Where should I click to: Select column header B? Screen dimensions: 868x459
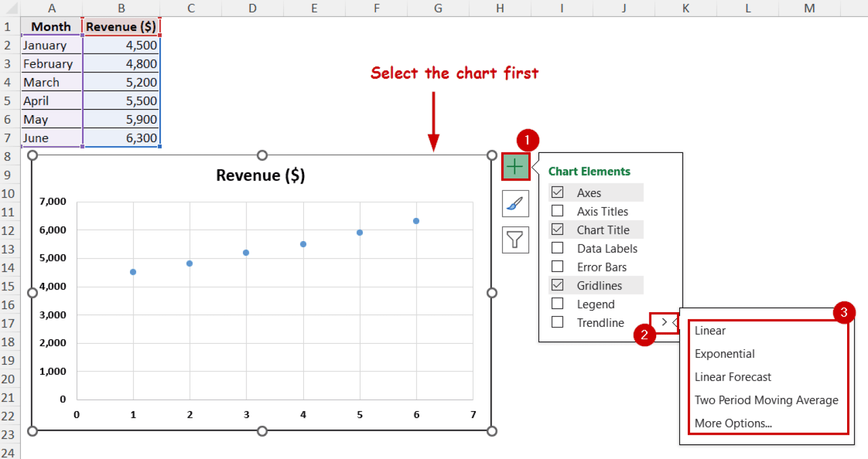(x=121, y=8)
